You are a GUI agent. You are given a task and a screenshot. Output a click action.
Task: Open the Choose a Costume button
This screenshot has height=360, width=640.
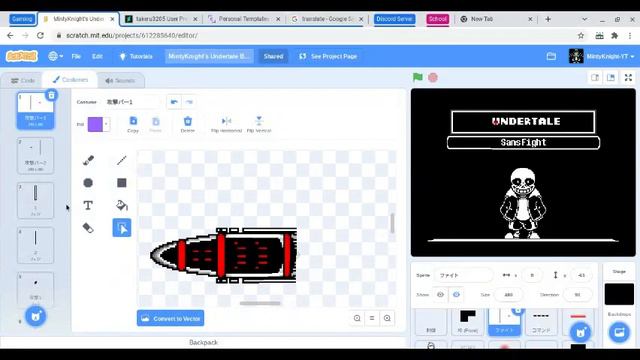(36, 316)
